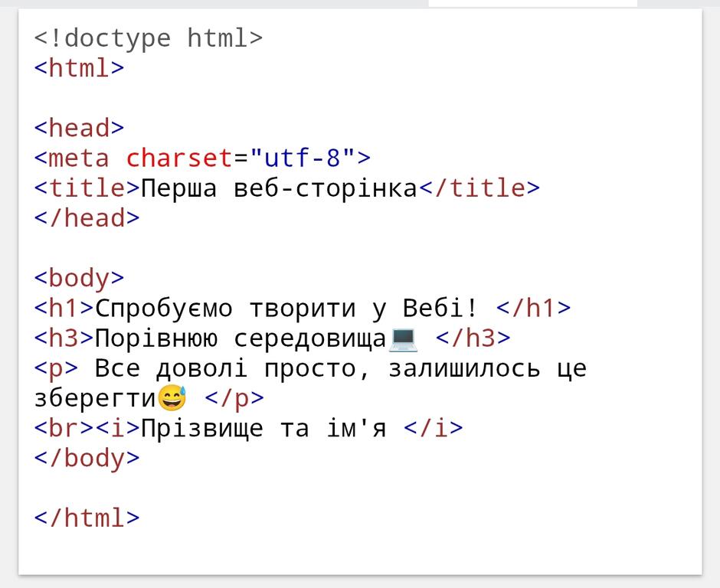
Task: Click the laptop emoji after "середовища"
Action: point(403,340)
